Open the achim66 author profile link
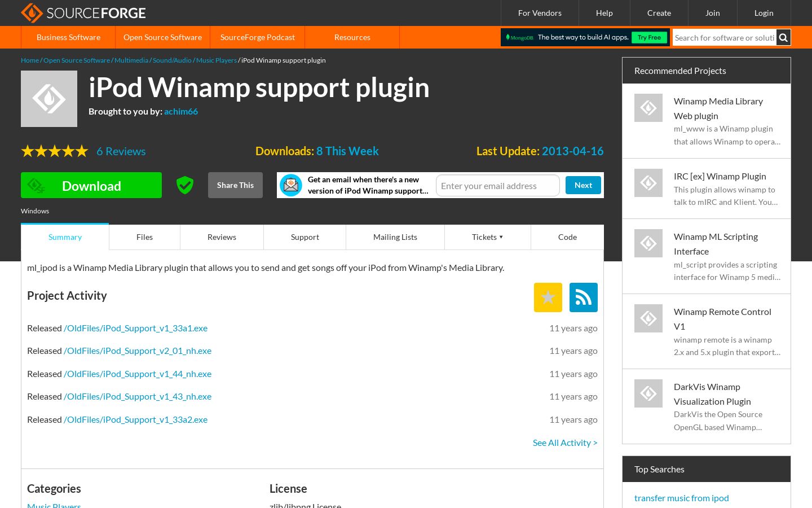Screen dimensions: 812x508 (181, 111)
